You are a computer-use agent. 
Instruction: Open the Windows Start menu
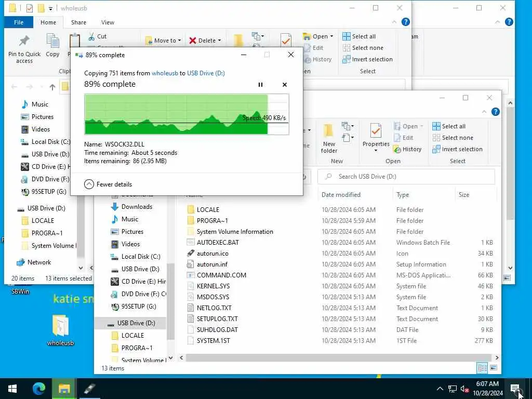[x=12, y=389]
